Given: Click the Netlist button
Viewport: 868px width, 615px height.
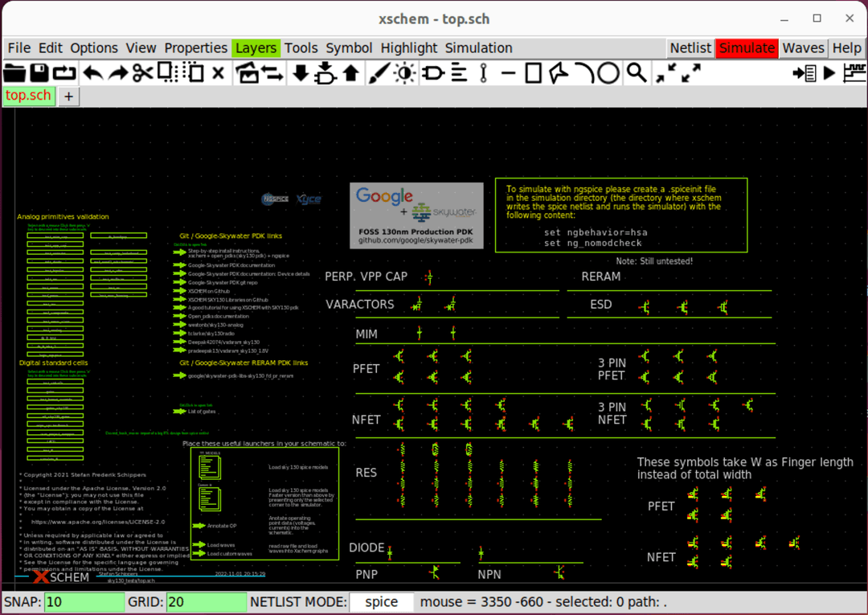Looking at the screenshot, I should tap(690, 48).
